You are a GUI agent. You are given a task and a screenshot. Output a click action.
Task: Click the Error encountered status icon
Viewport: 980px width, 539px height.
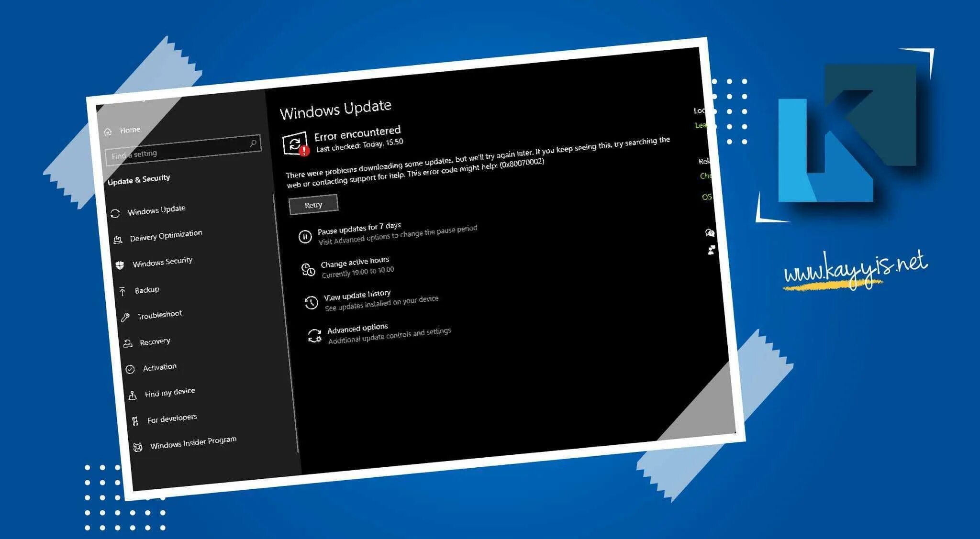pos(295,143)
